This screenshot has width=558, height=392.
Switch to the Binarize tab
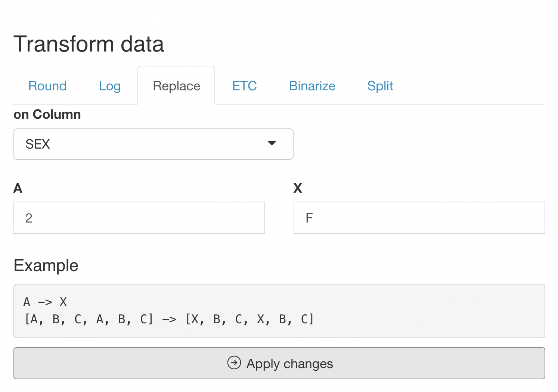point(312,86)
